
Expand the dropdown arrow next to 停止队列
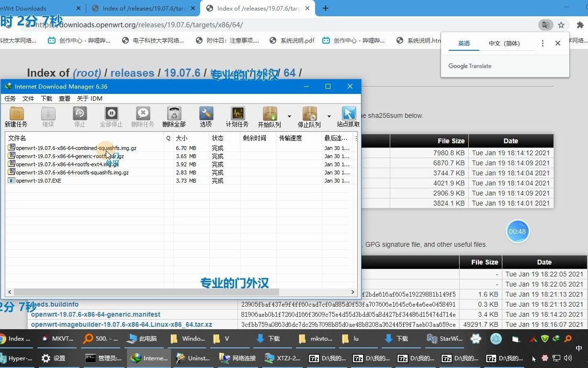click(329, 116)
